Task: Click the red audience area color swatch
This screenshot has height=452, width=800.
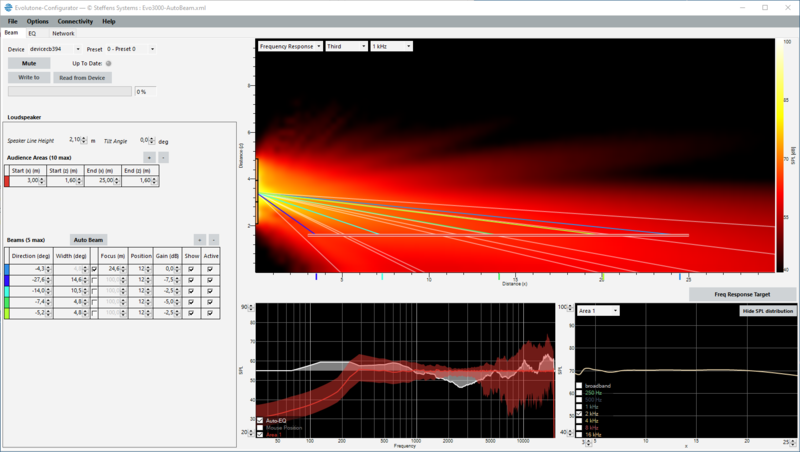Action: 7,181
